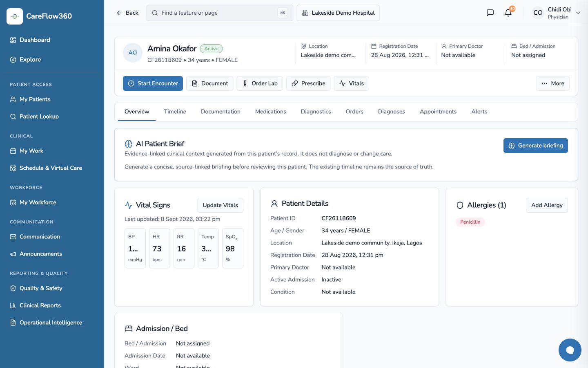Switch to the Orders tab
The image size is (588, 368).
(354, 112)
